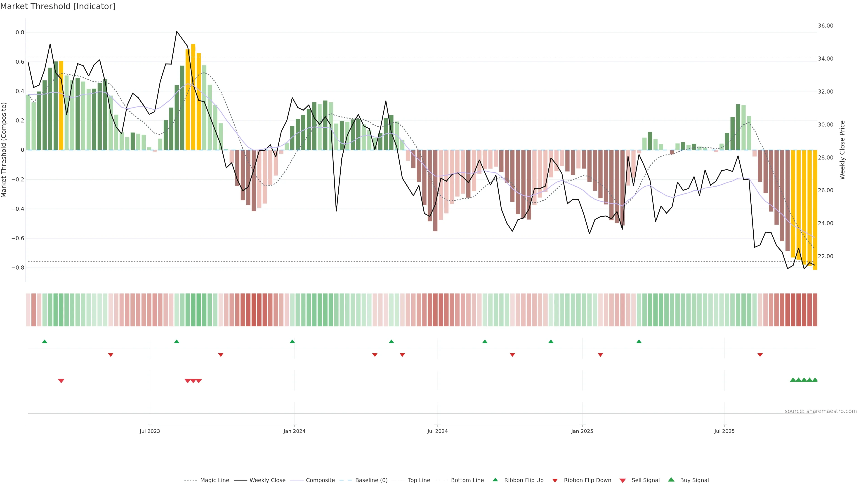Screen dimensions: 868x488
Task: Click the Jul 2025 x-axis label
Action: (x=724, y=431)
